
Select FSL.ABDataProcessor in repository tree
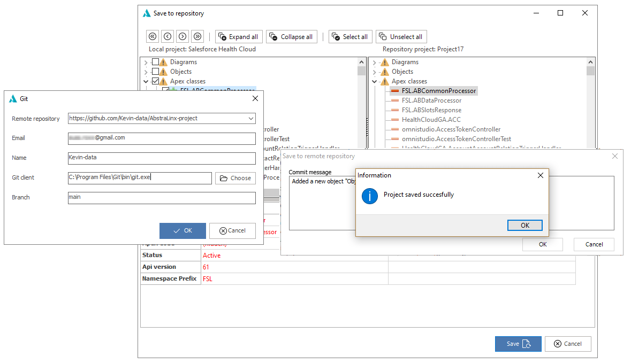431,100
